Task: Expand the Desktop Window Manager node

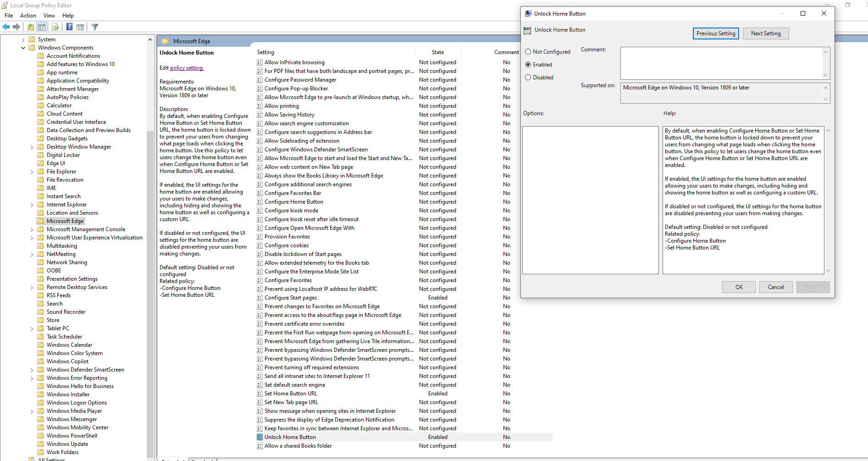Action: coord(32,147)
